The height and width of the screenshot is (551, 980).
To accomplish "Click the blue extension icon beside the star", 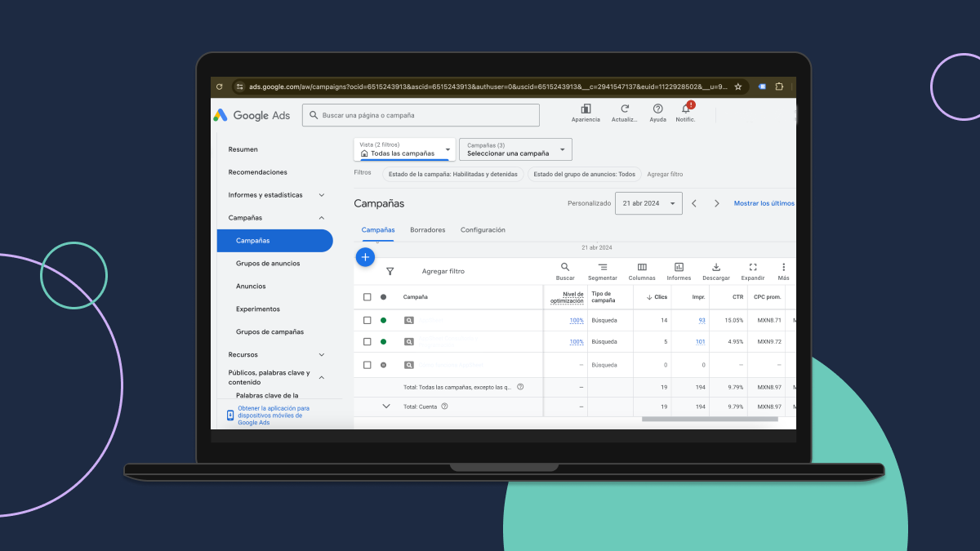I will tap(762, 87).
